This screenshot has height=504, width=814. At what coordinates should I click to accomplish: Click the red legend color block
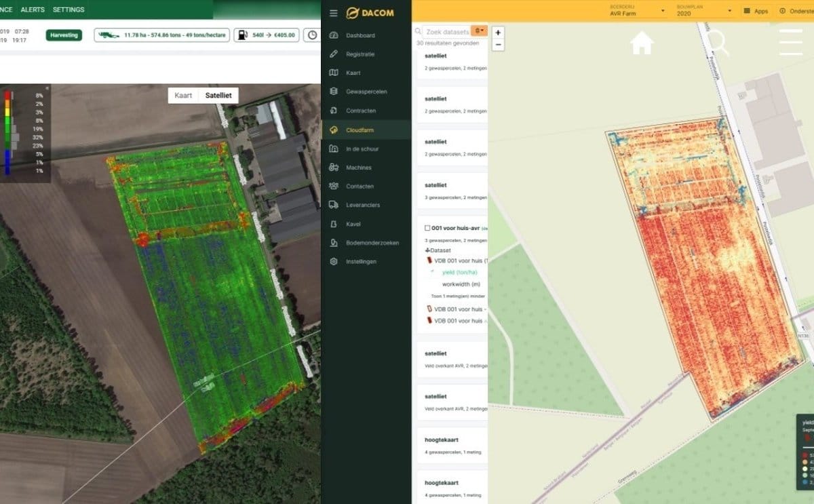[7, 96]
